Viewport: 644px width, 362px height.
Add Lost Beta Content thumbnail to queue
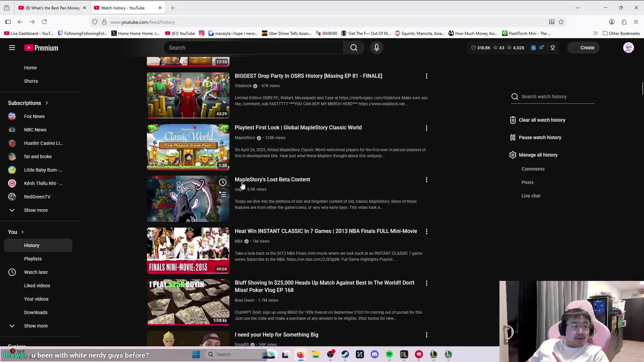222,194
